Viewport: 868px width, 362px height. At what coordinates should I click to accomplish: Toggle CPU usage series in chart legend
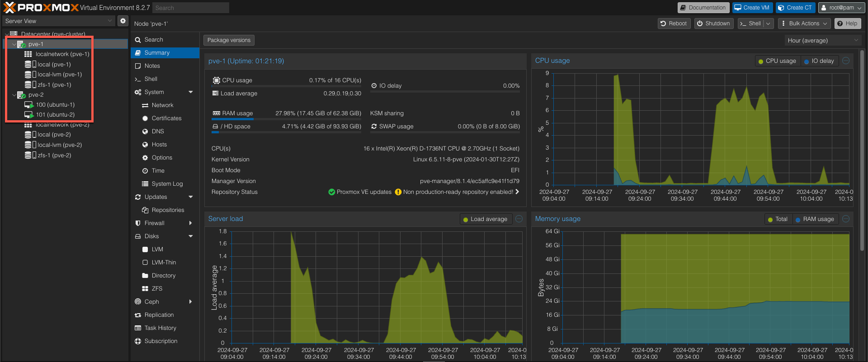[778, 61]
